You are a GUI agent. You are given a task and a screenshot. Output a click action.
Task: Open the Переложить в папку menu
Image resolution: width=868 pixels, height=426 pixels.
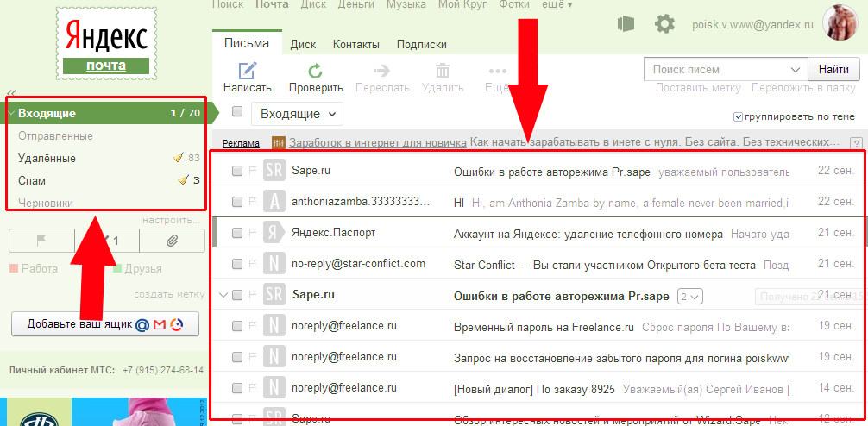(804, 88)
